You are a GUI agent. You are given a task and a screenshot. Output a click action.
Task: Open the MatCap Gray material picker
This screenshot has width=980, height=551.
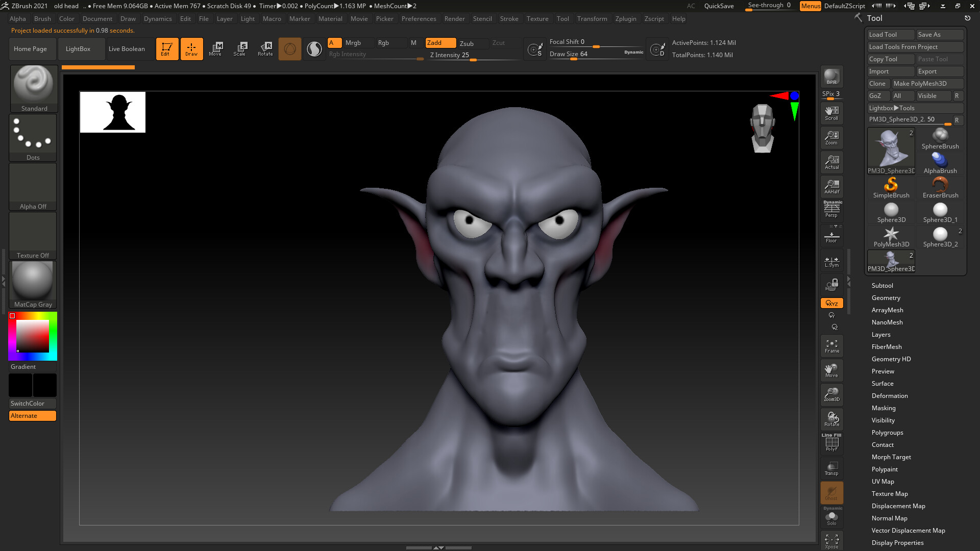pos(33,281)
